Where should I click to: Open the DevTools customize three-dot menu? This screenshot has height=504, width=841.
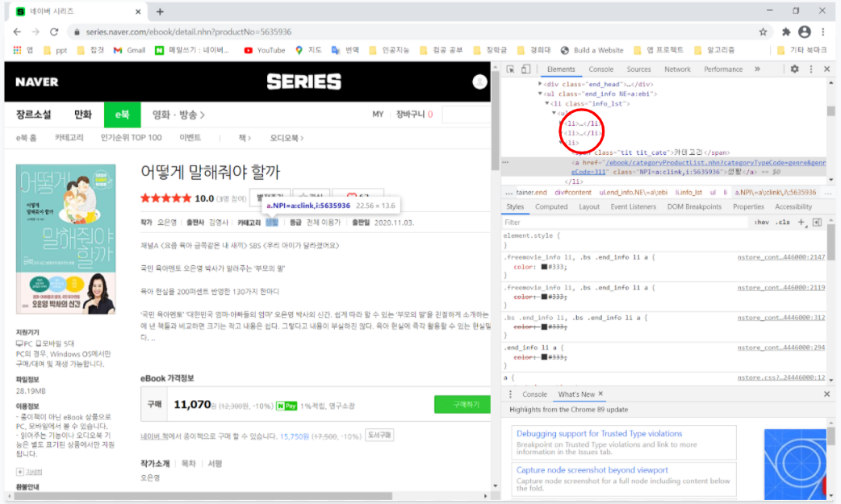(811, 69)
